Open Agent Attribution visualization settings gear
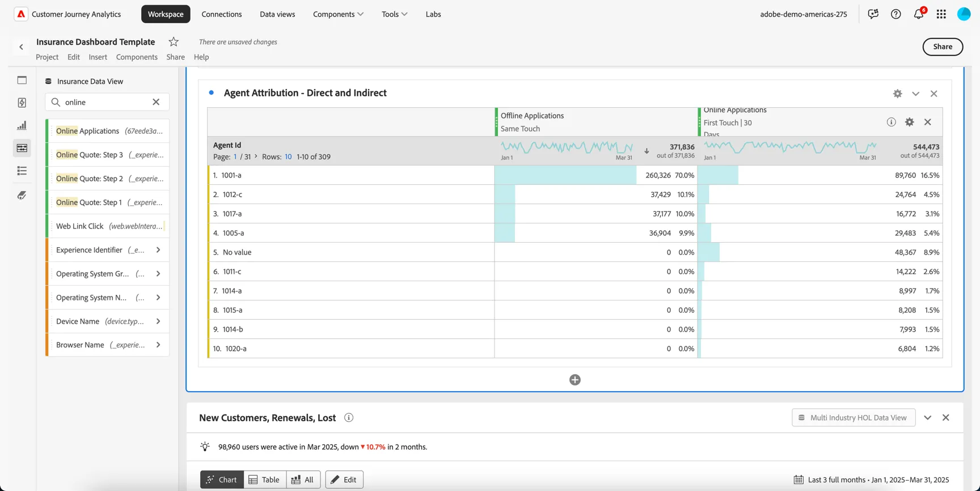980x491 pixels. 897,94
